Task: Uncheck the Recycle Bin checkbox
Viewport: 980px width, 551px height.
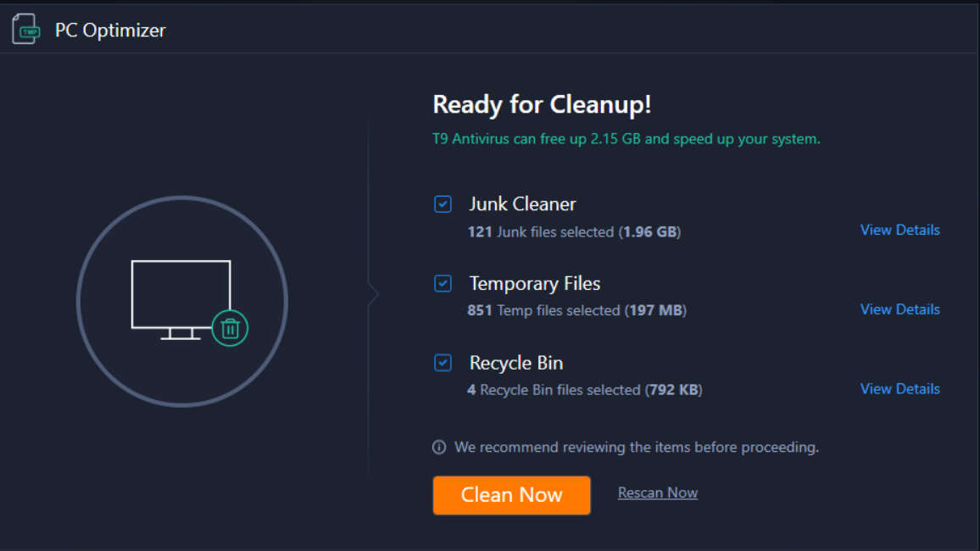Action: tap(443, 363)
